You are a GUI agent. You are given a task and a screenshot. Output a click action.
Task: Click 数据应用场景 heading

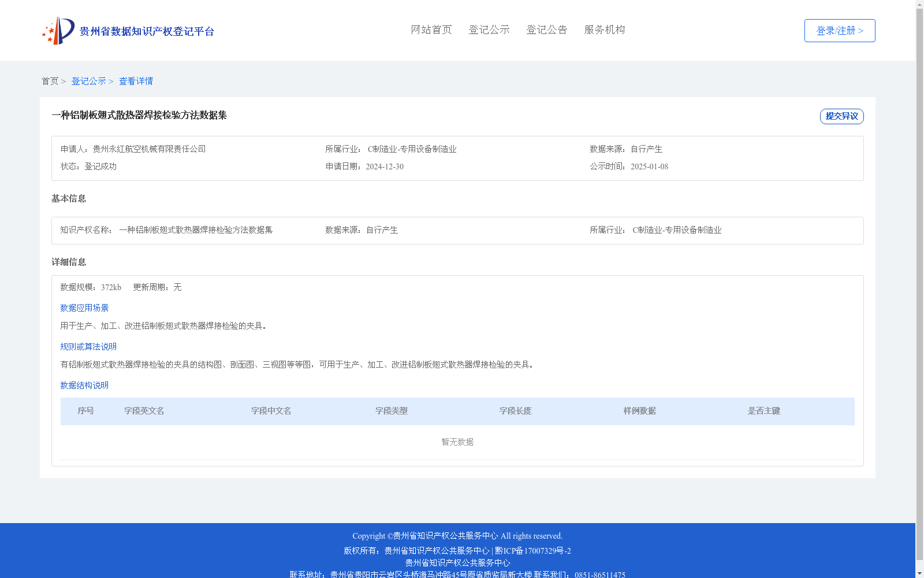(84, 308)
